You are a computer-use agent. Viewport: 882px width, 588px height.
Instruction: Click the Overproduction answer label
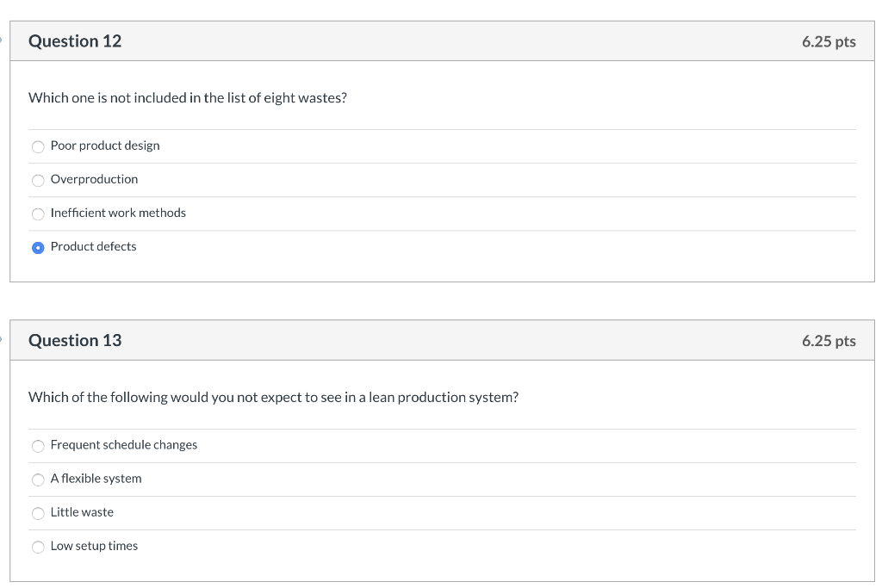coord(94,179)
